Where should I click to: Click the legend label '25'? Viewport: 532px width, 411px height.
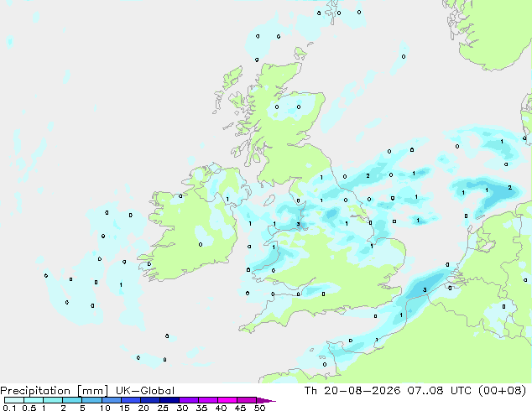(163, 408)
